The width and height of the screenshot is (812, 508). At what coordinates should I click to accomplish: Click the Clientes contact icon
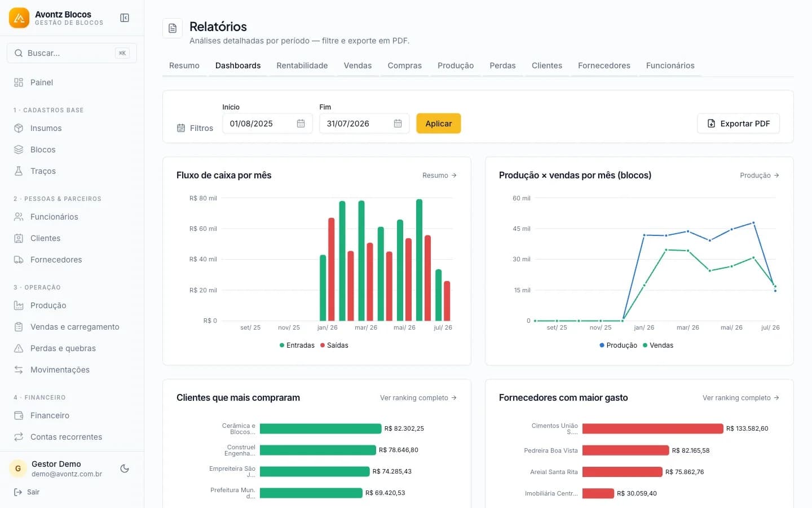(19, 238)
